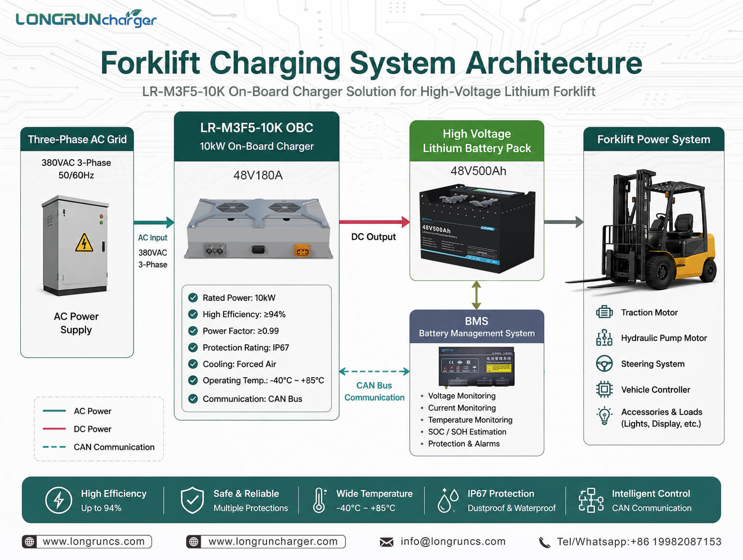Click the IP67 Protection water drops icon
Viewport: 743px width, 560px height.
[447, 500]
